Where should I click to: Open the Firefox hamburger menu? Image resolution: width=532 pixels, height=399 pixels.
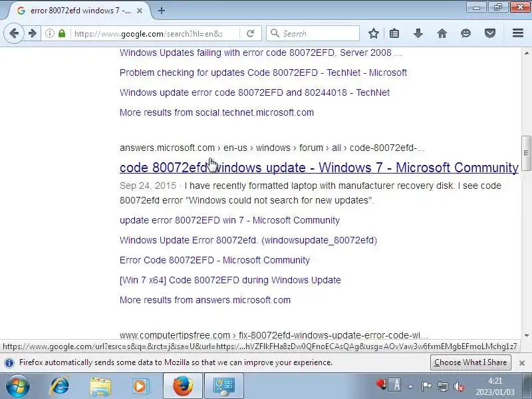[x=518, y=33]
